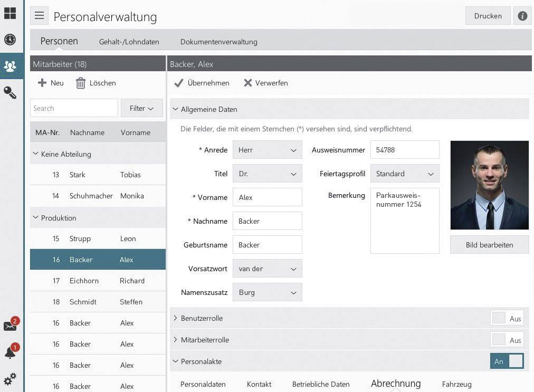This screenshot has height=392, width=534.
Task: Open the Fahrzeug section tab
Action: coord(456,384)
